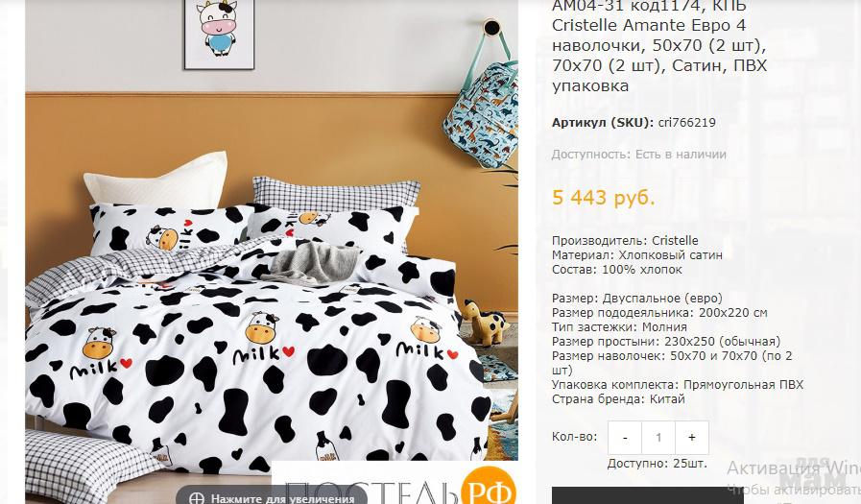This screenshot has height=504, width=861.
Task: Click the availability text 'Есть в наличии'
Action: (x=681, y=155)
